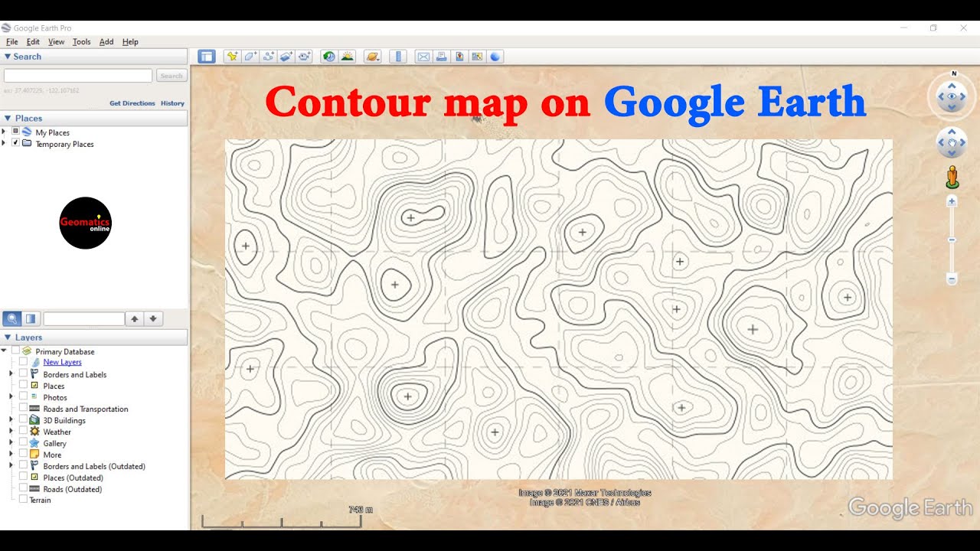Screen dimensions: 980x551
Task: Enable the Roads and Transportation checkbox
Action: click(x=23, y=409)
